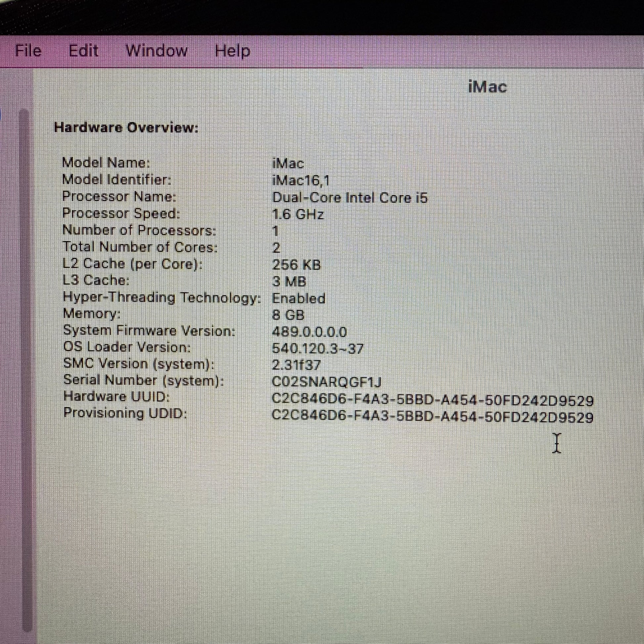Select the 540.120.3~37 value
Screen dimensions: 644x644
(x=318, y=349)
